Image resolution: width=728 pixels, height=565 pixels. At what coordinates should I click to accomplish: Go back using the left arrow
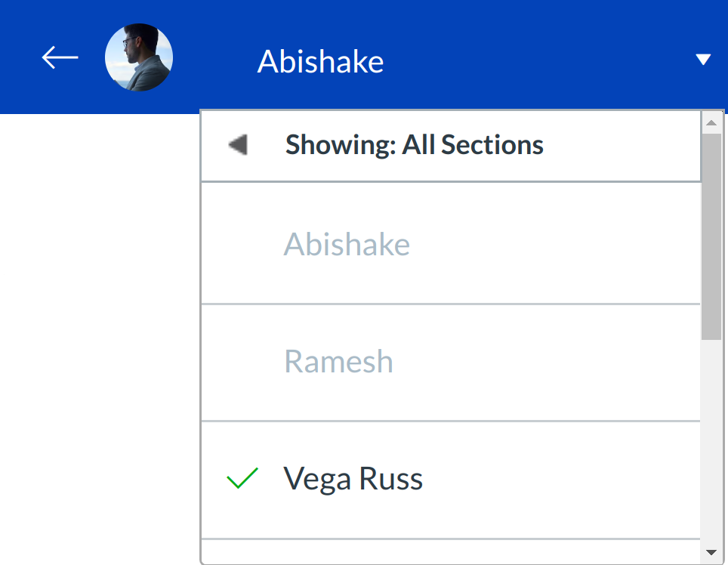click(60, 57)
